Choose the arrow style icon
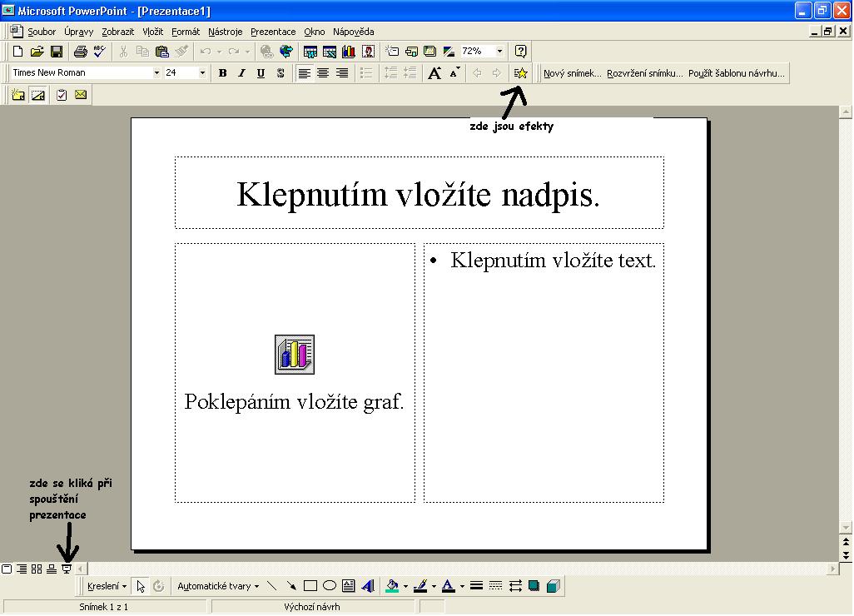This screenshot has width=854, height=616. pyautogui.click(x=515, y=586)
